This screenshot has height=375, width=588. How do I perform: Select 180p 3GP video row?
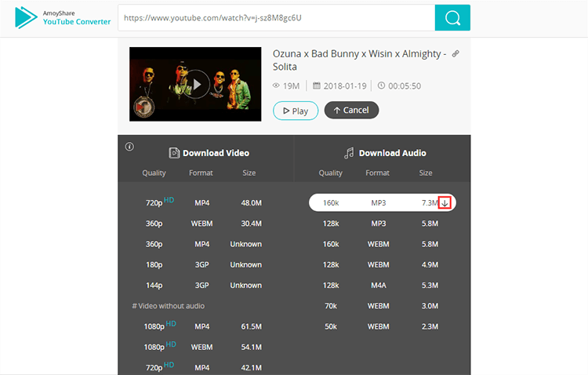point(205,264)
